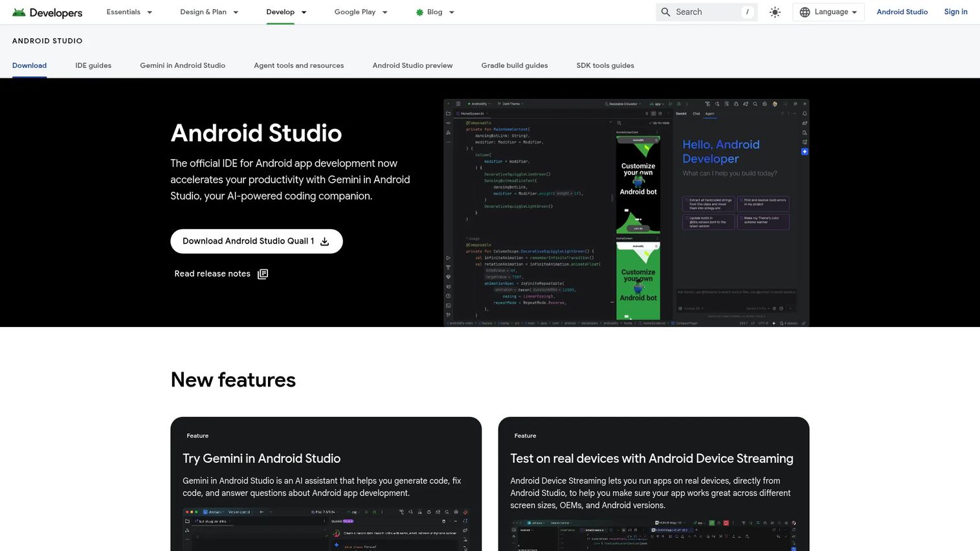Switch to the IDE guides tab
Viewport: 980px width, 551px height.
[93, 65]
